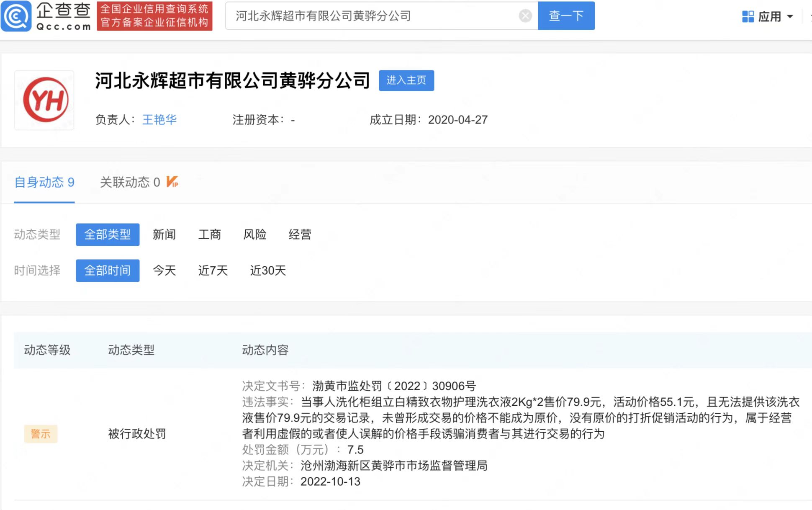Switch to 自身动态 9 tab

[x=44, y=182]
